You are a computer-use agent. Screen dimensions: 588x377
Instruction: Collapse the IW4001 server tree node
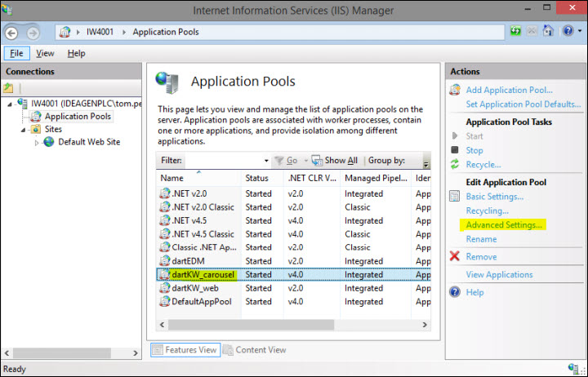point(10,104)
